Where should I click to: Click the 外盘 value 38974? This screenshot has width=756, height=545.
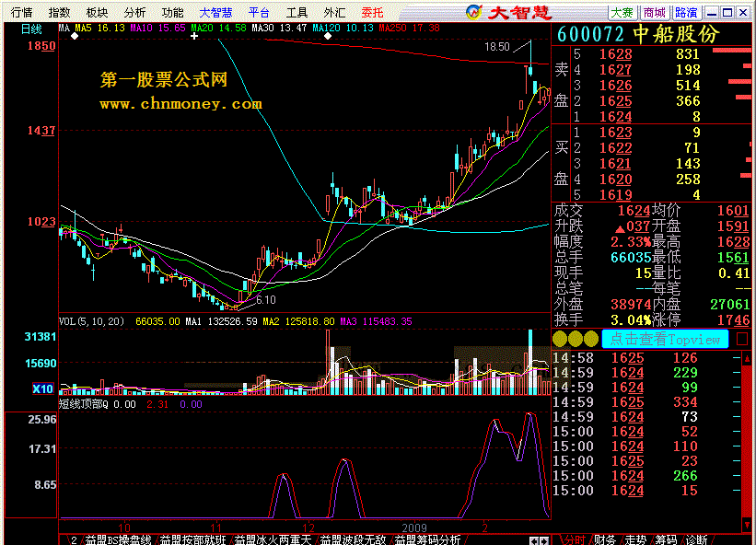click(632, 304)
